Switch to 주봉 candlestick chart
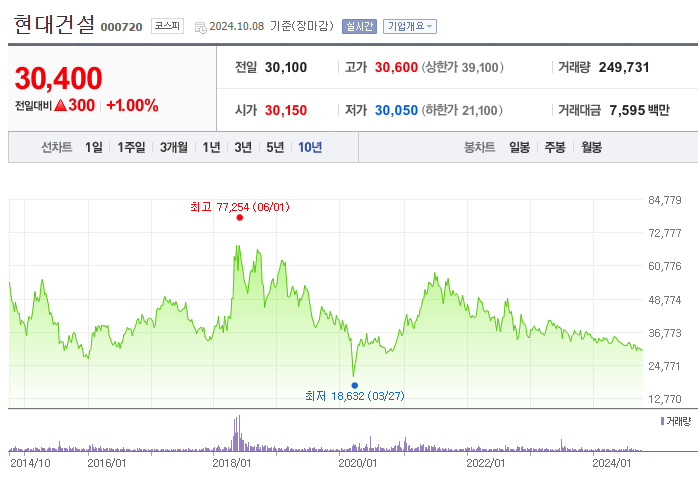Viewport: 698px width, 483px height. tap(555, 147)
